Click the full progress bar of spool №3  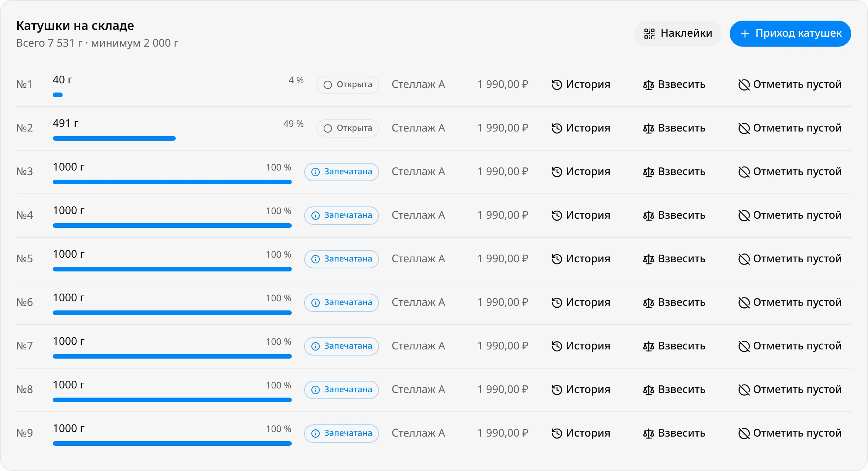click(x=172, y=182)
